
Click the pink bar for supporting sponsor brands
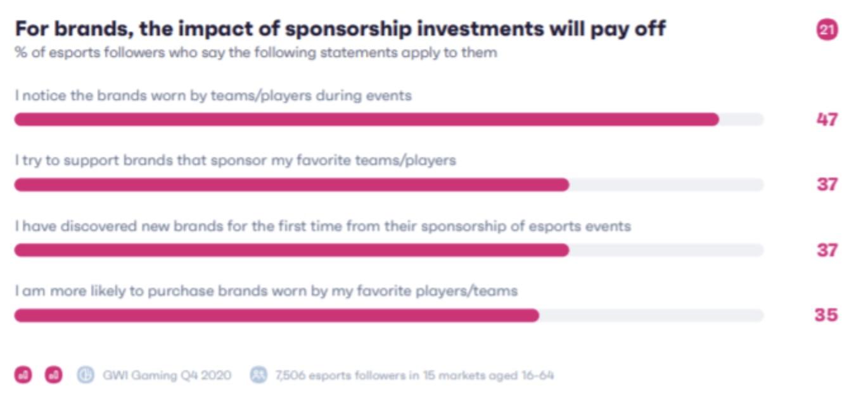(x=291, y=184)
